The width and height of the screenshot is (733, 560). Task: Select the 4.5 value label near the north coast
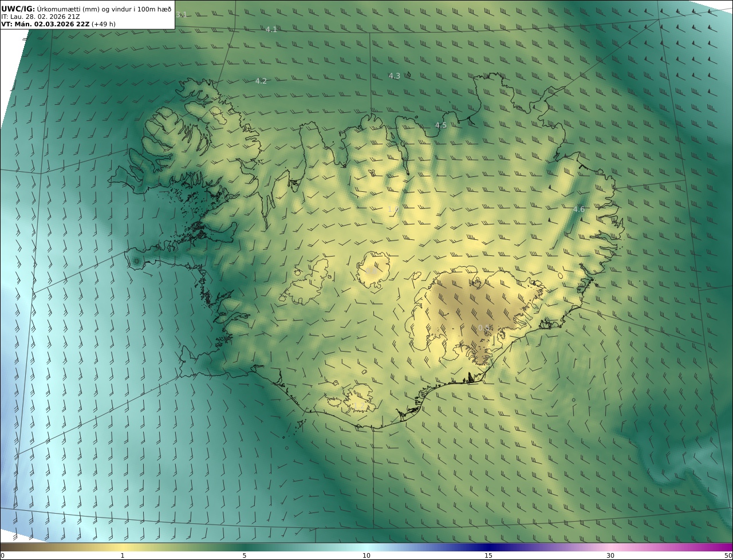click(x=441, y=125)
